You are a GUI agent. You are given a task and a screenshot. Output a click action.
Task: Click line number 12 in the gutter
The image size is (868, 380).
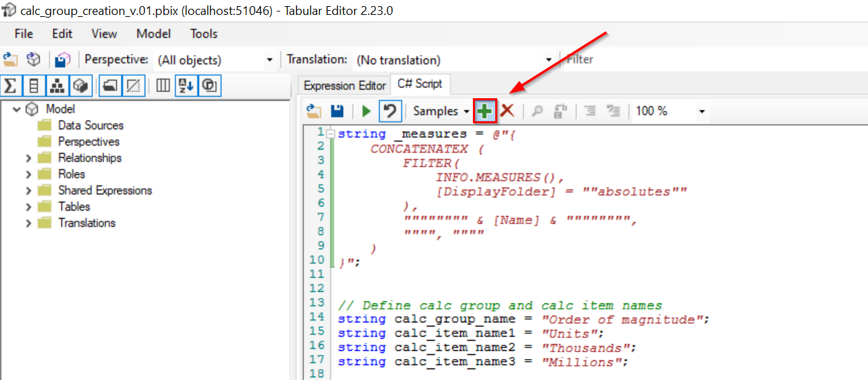[317, 288]
